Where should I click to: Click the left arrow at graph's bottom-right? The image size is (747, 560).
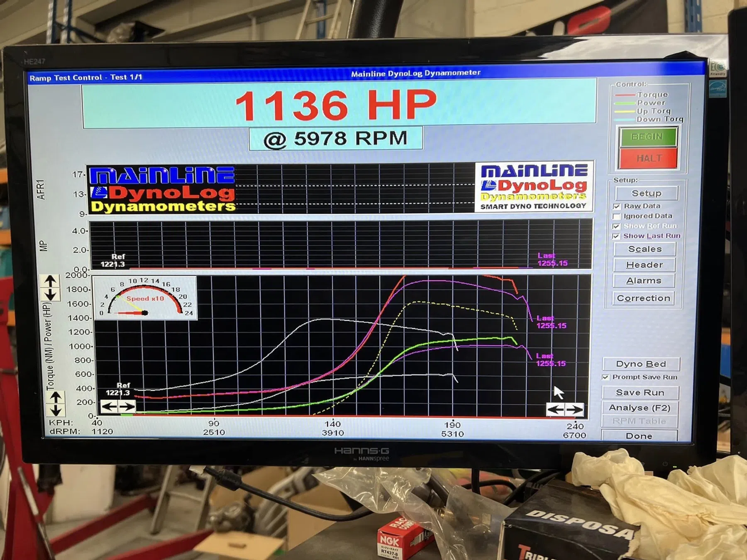tap(556, 410)
